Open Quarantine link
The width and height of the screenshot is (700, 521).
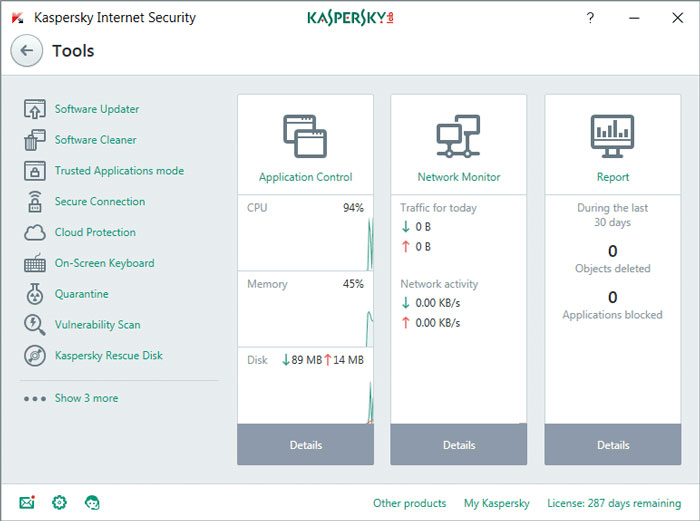[x=82, y=294]
